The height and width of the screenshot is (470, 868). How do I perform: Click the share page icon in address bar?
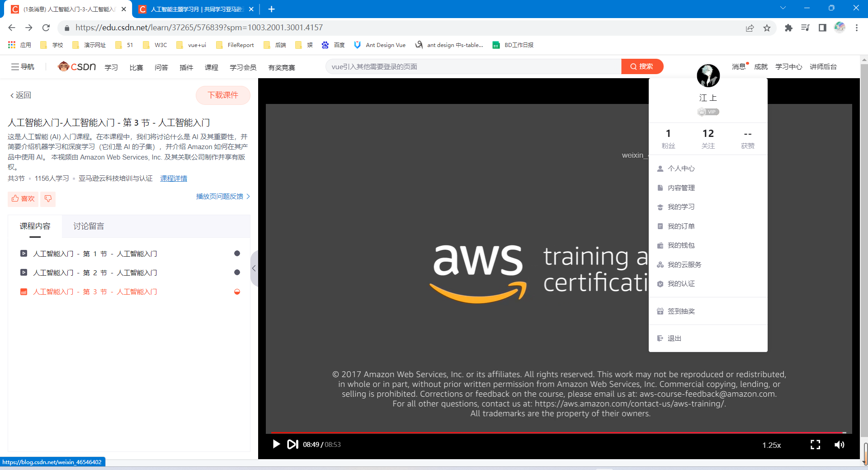(x=750, y=28)
